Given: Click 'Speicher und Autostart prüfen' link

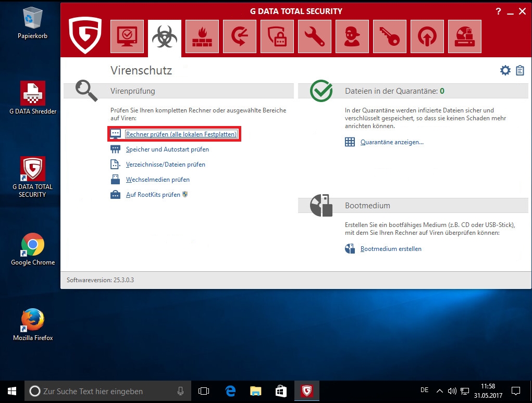Looking at the screenshot, I should (x=167, y=149).
